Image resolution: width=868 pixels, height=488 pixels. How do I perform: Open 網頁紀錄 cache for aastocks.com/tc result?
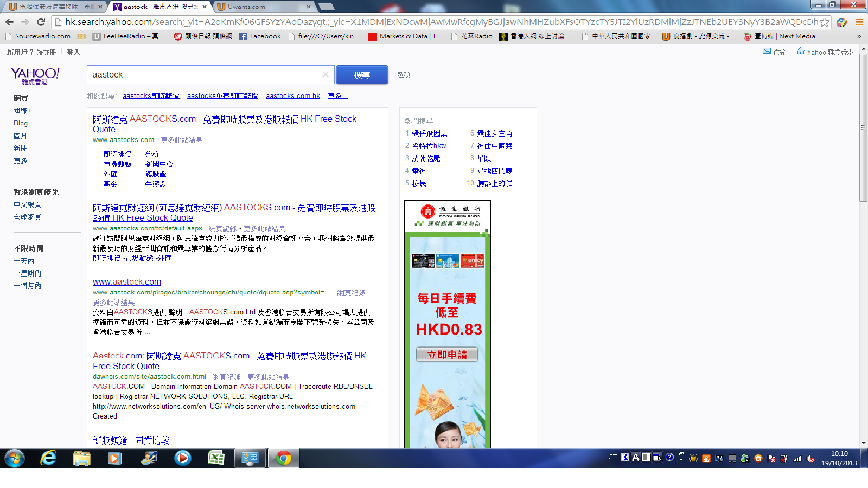coord(222,229)
